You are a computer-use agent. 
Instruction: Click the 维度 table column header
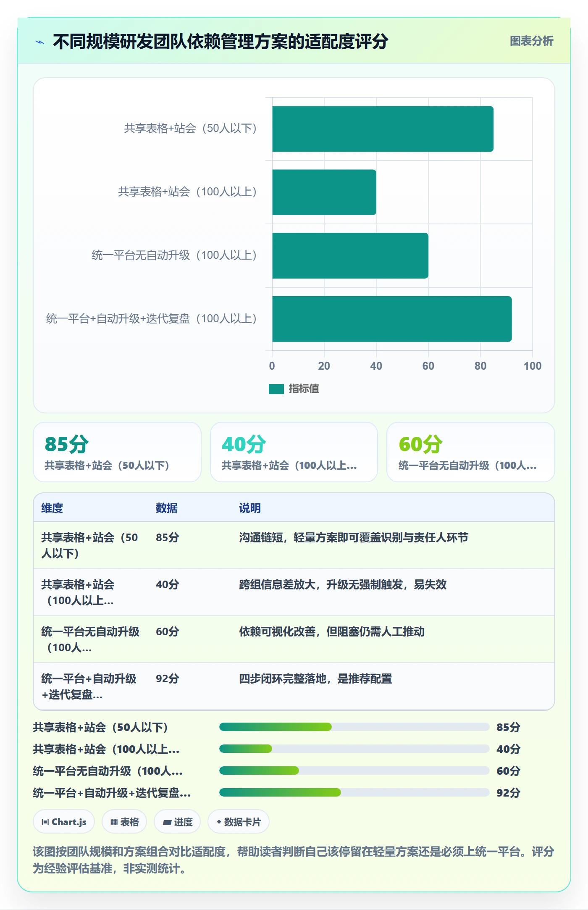(52, 508)
